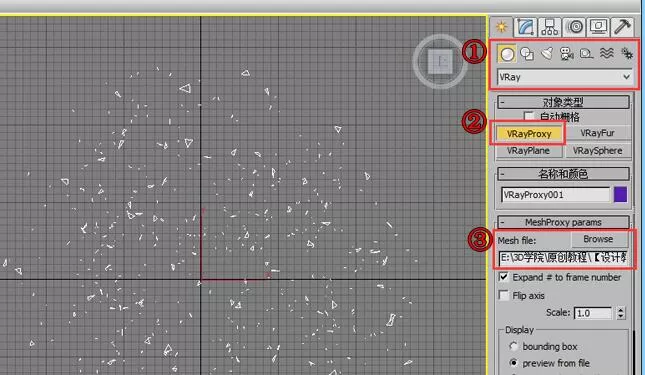Select the Geometry category icon

(507, 54)
